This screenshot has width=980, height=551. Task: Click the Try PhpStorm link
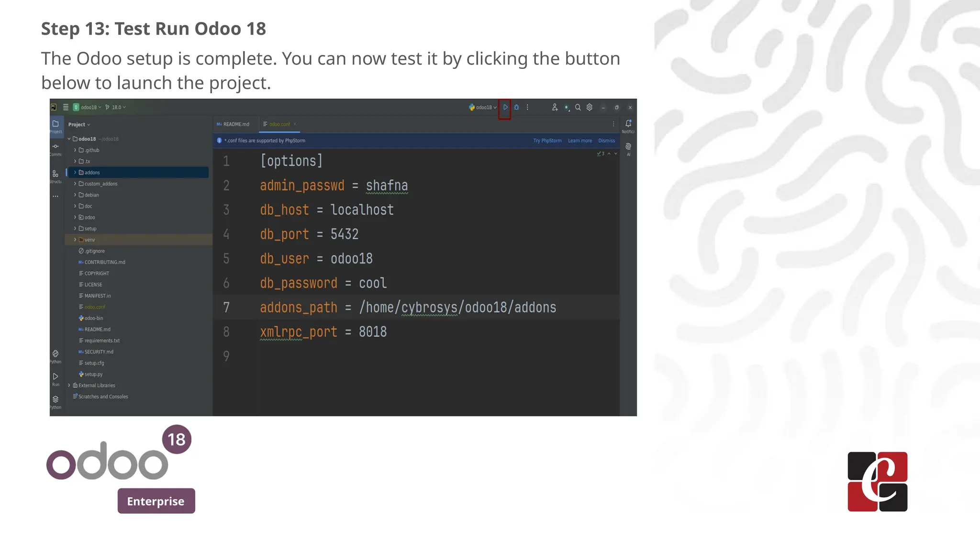(x=547, y=141)
